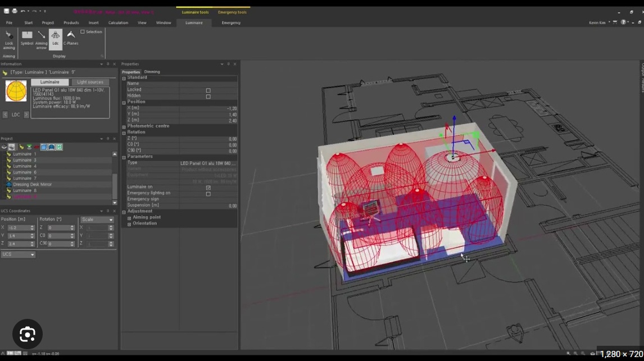Collapse the Position property section
644x361 pixels.
tap(124, 103)
